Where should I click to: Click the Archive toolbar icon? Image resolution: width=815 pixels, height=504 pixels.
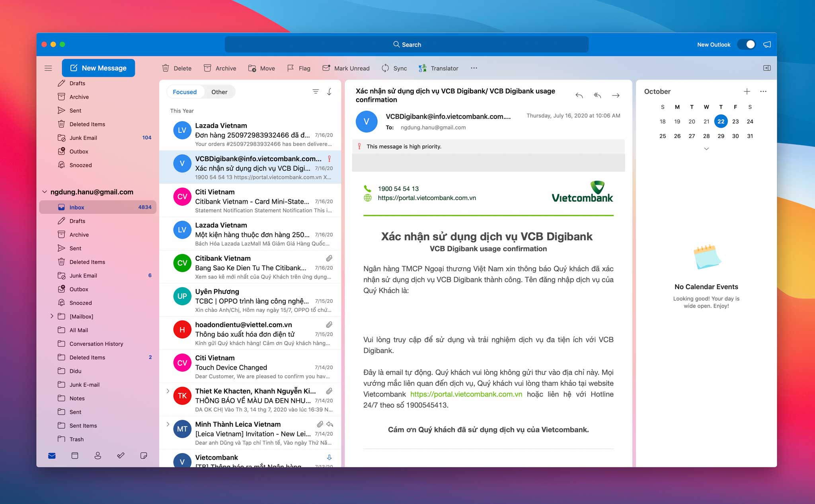(207, 68)
